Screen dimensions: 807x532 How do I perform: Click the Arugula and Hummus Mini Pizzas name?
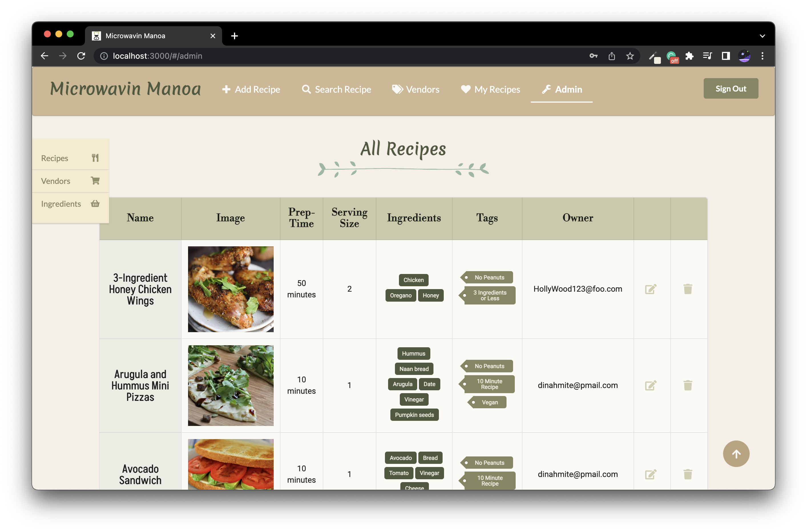point(140,385)
